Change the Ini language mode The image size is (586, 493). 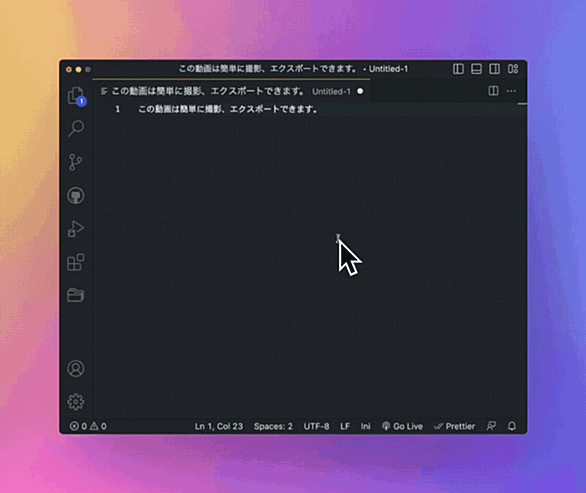coord(366,426)
